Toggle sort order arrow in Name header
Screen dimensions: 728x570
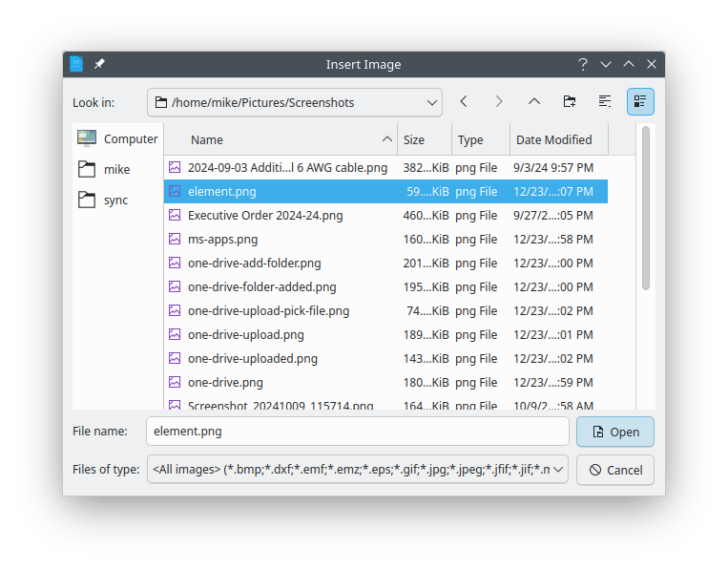(386, 138)
